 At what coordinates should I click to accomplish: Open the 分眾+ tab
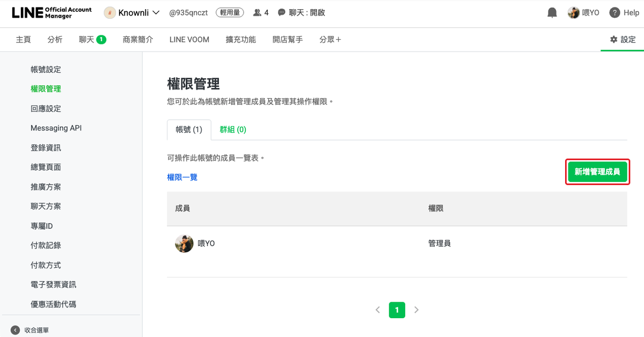330,40
